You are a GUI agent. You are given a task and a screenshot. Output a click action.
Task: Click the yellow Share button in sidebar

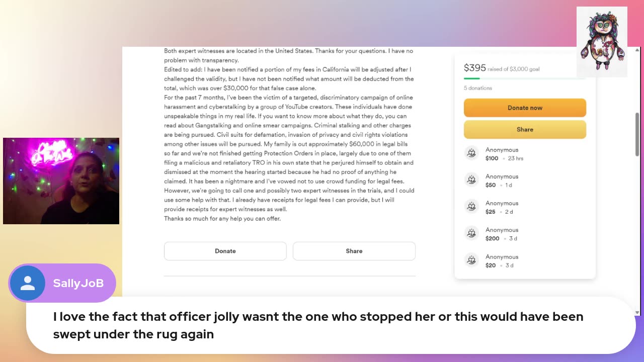click(525, 129)
